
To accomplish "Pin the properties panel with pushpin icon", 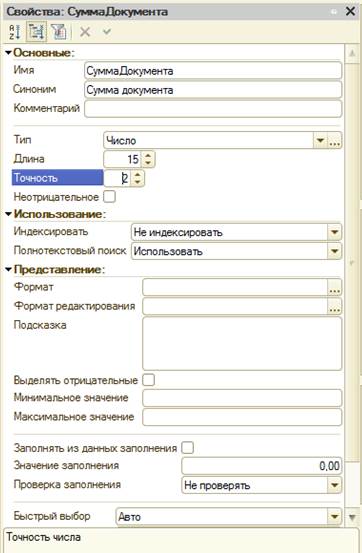I will tap(333, 12).
